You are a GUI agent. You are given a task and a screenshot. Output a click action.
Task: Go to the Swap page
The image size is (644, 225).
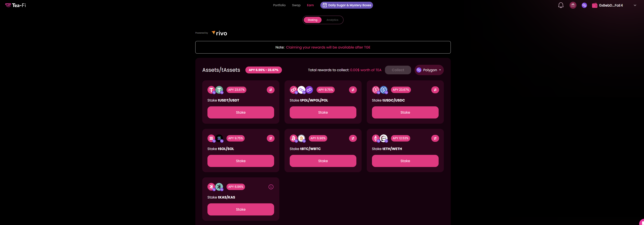point(296,5)
